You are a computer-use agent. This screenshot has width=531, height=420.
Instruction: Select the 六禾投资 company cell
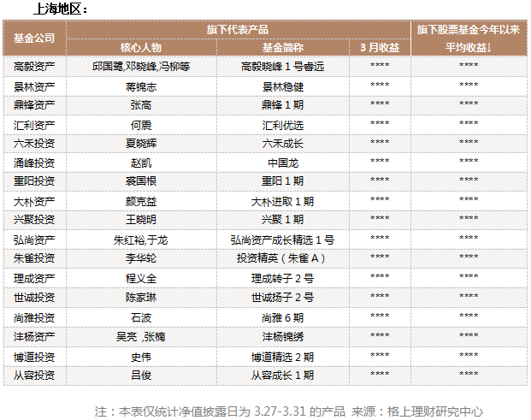(x=34, y=144)
